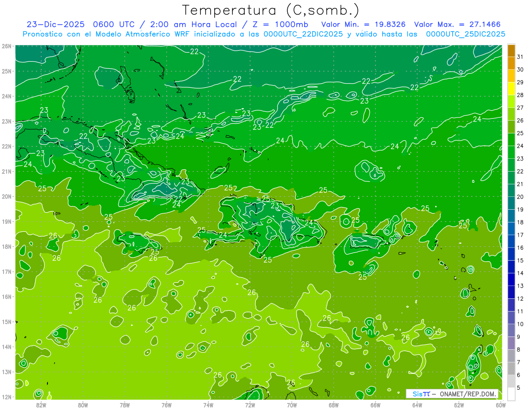Click the '68W' longitude axis label
532x411 pixels.
[333, 405]
